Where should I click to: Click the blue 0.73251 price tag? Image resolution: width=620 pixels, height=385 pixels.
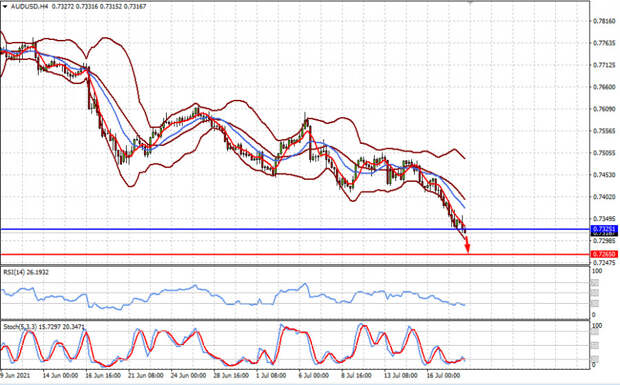coord(604,229)
